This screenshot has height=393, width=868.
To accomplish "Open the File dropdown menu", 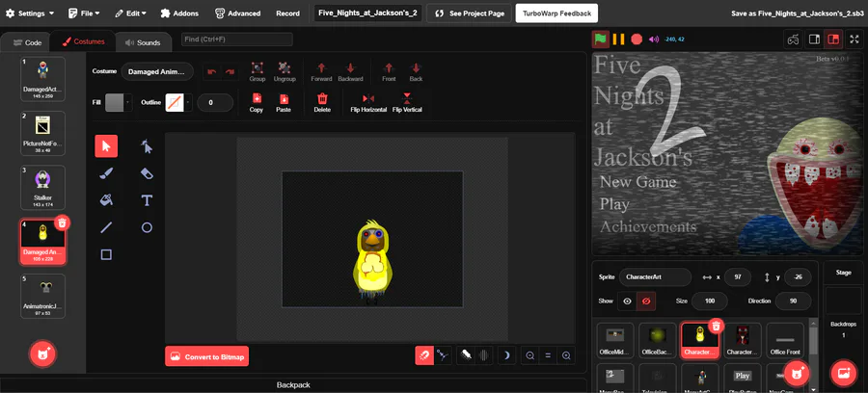I will click(84, 13).
